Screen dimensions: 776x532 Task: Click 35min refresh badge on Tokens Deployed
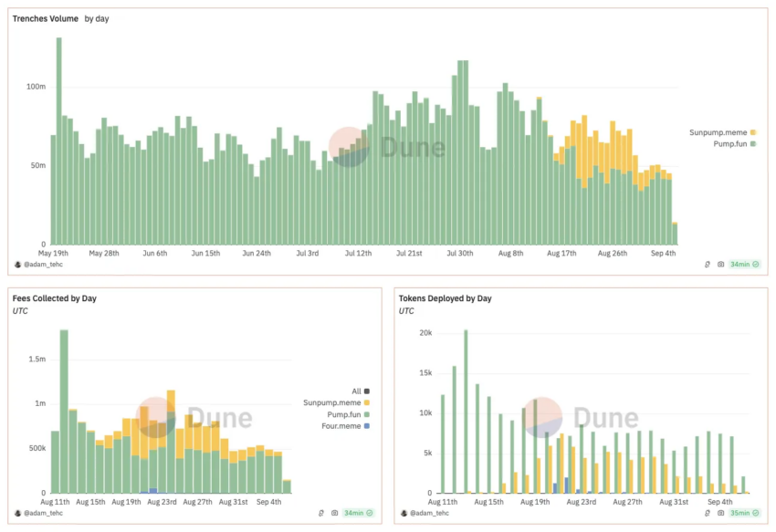tap(744, 513)
